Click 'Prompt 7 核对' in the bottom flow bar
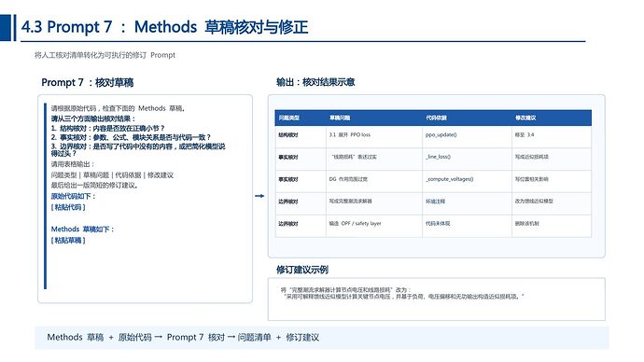The height and width of the screenshot is (362, 644). pos(196,338)
